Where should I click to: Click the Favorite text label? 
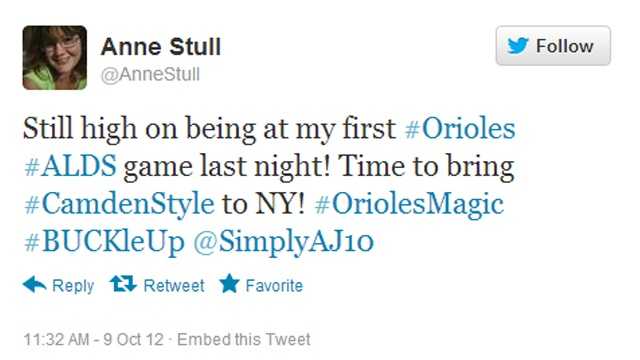[x=274, y=285]
